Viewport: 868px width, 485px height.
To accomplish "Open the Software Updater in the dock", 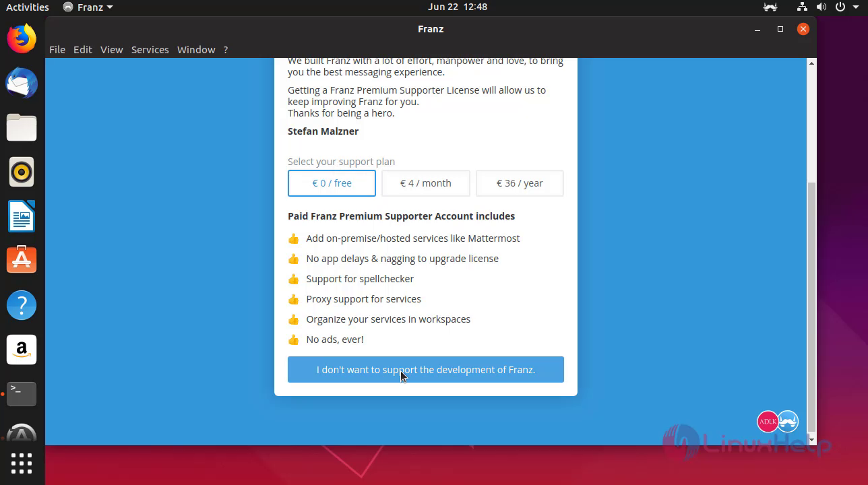I will [22, 433].
